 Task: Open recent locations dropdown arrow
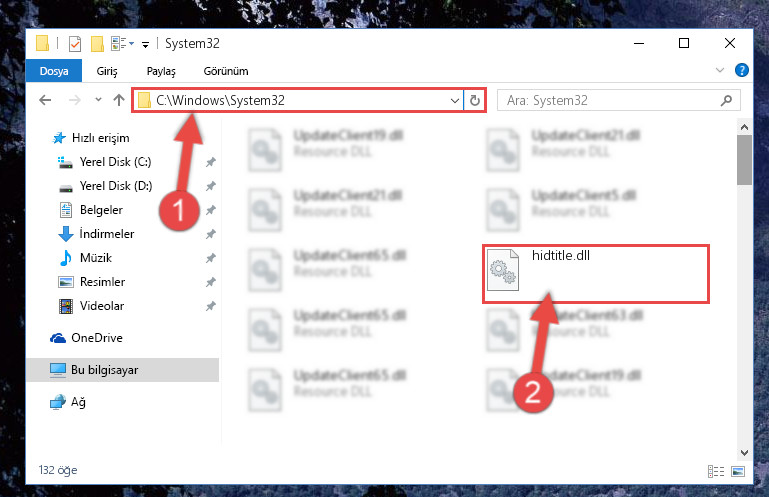[x=98, y=100]
